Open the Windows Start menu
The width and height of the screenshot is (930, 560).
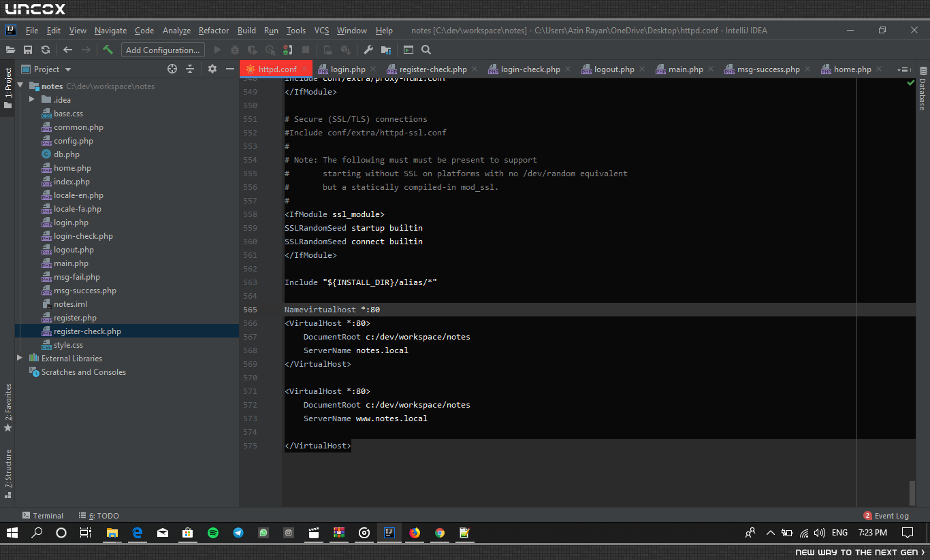pos(12,533)
